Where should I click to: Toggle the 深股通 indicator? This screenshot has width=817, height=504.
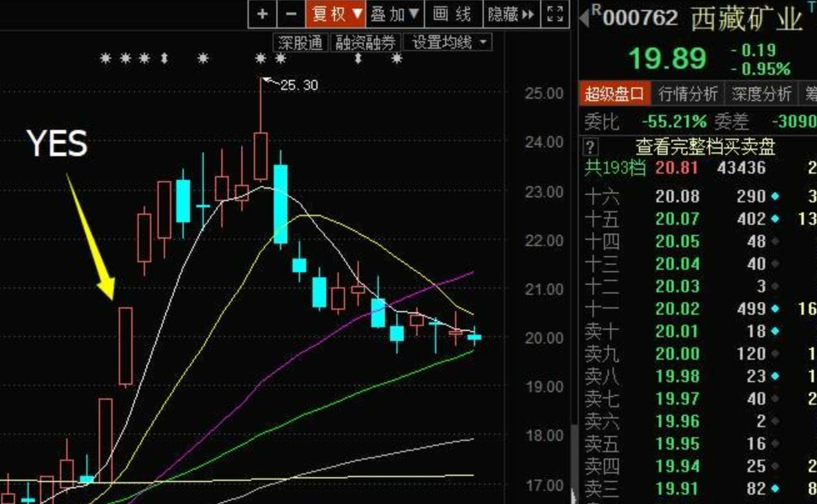[301, 42]
